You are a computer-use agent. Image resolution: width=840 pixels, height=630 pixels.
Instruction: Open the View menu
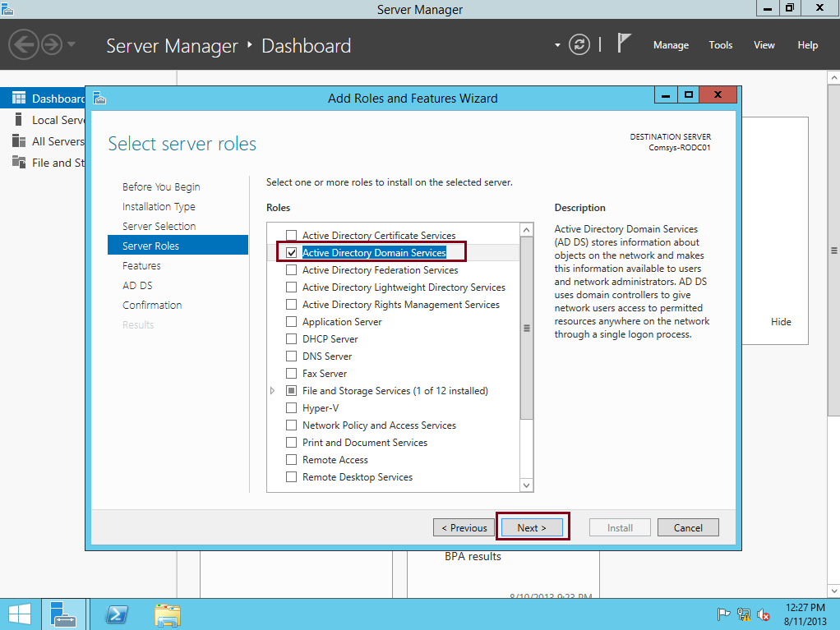tap(764, 45)
